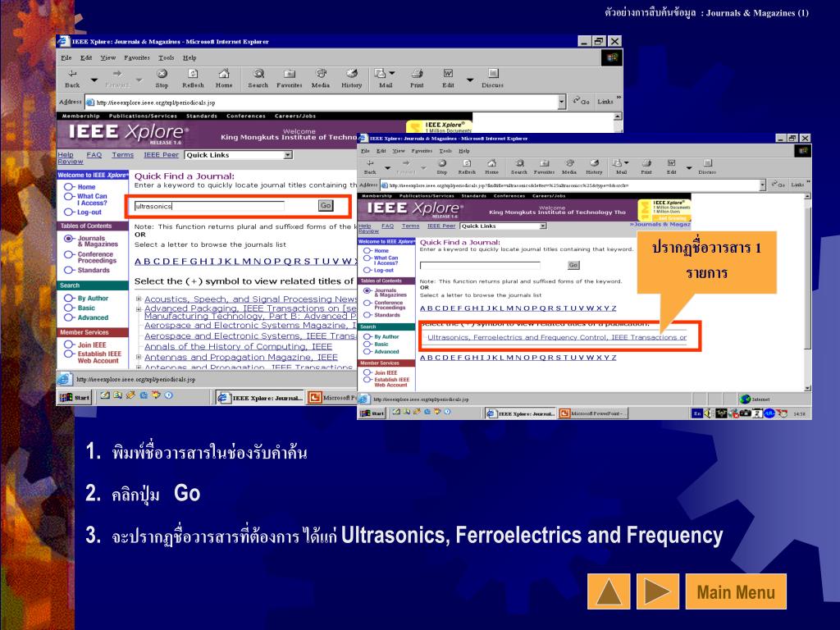Click FAQ link in left IEEE page
The height and width of the screenshot is (630, 840).
coord(94,155)
